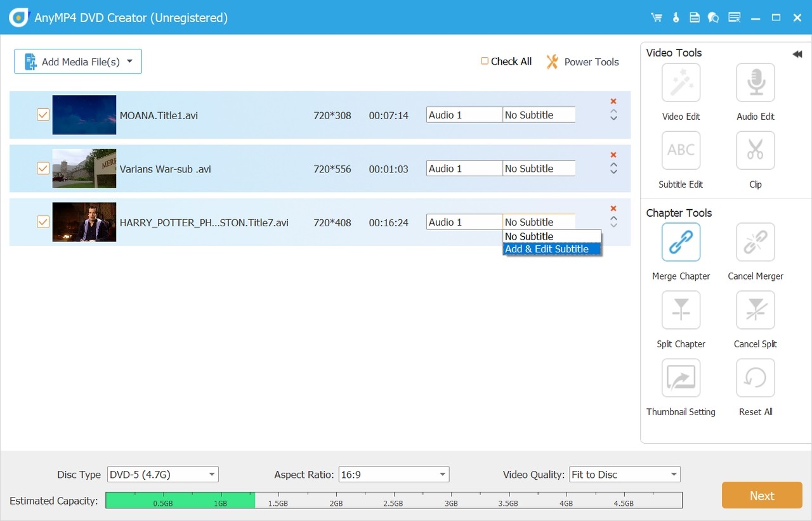Image resolution: width=812 pixels, height=521 pixels.
Task: Remove Varians War-sub .avi with its red X
Action: (613, 155)
